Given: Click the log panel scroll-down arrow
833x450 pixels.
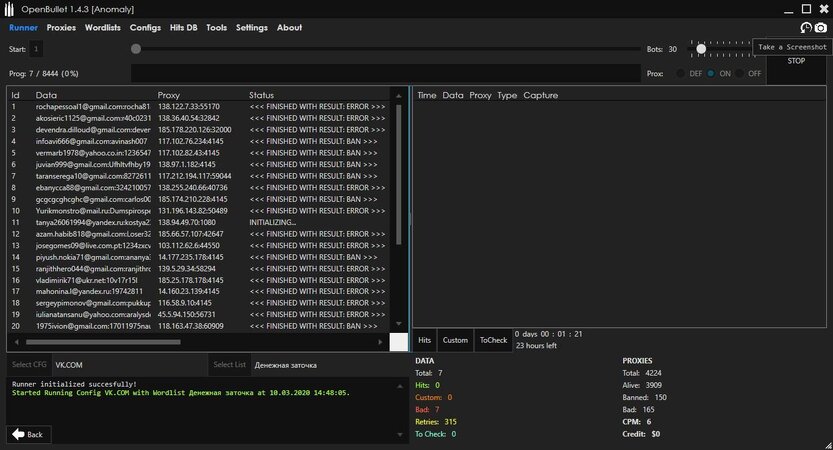Looking at the screenshot, I should pos(400,435).
